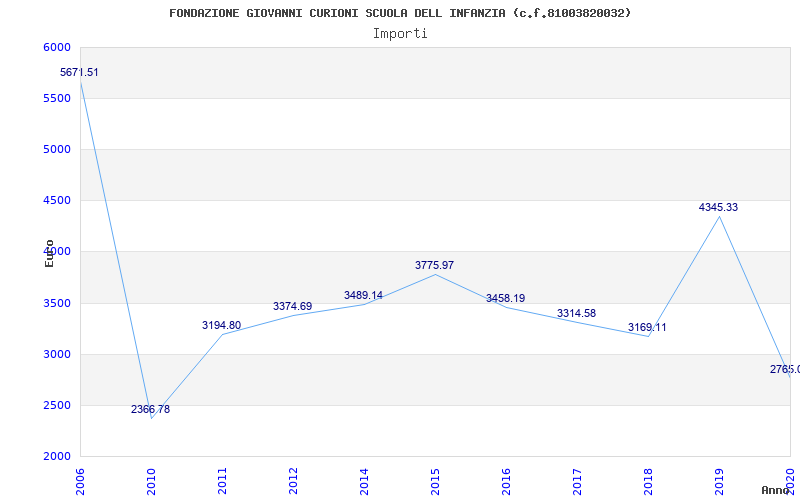The width and height of the screenshot is (800, 500).
Task: Click the x-axis year 2010
Action: pos(151,482)
